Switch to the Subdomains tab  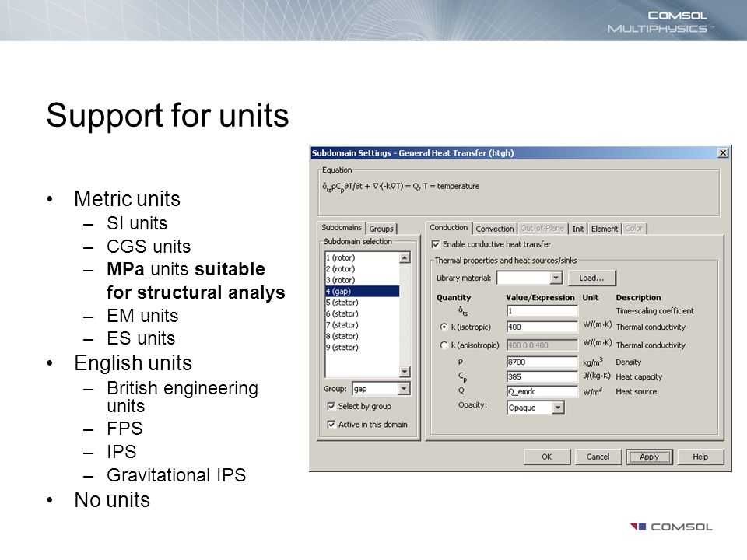pyautogui.click(x=342, y=228)
